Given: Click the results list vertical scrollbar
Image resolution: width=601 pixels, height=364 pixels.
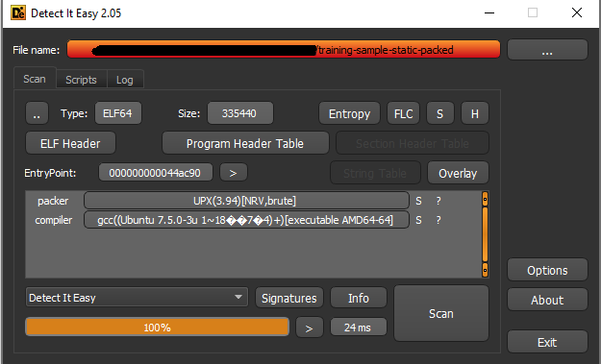Looking at the screenshot, I should point(485,234).
